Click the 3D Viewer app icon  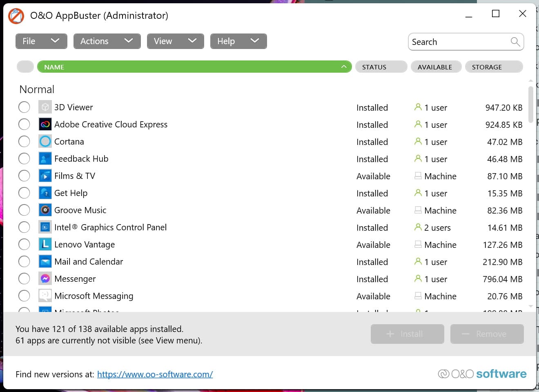[45, 107]
